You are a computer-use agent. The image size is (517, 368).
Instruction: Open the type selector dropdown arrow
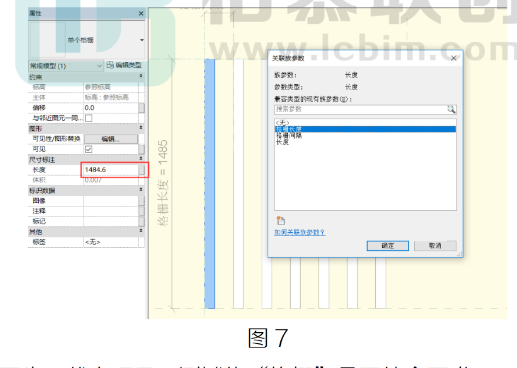tap(142, 40)
